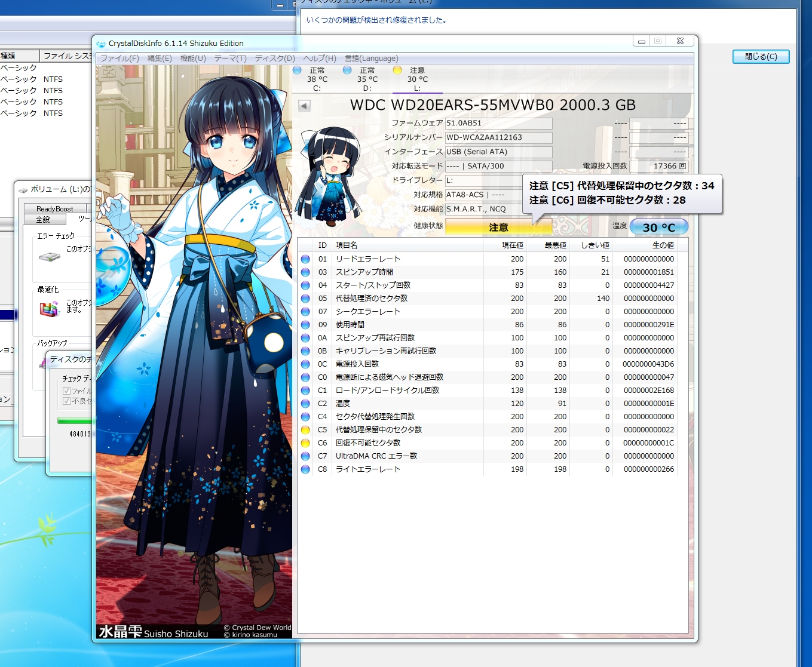Toggle the ファイル checkbox in the disk check dialog
Screen dimensions: 812x667
pyautogui.click(x=67, y=391)
